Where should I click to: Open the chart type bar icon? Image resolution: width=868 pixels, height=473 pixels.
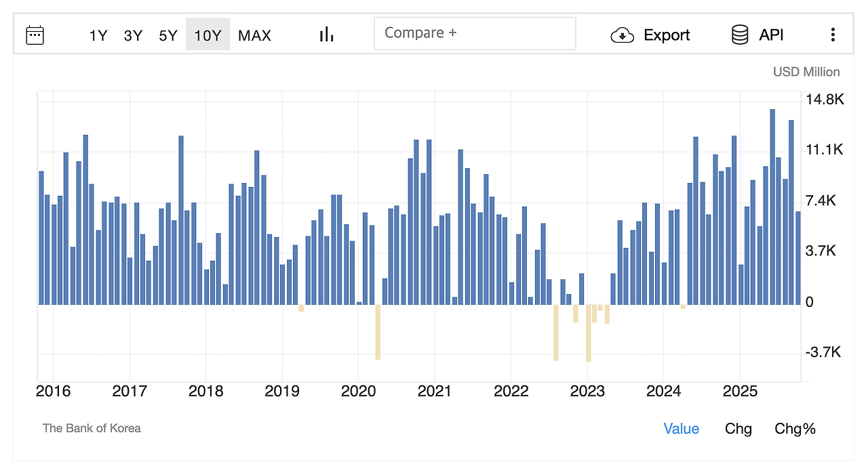pos(327,35)
